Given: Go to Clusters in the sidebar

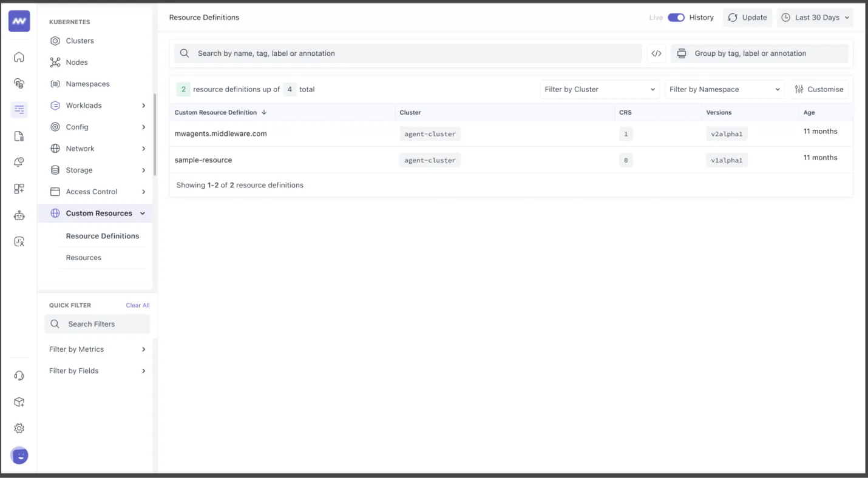Looking at the screenshot, I should (x=80, y=41).
